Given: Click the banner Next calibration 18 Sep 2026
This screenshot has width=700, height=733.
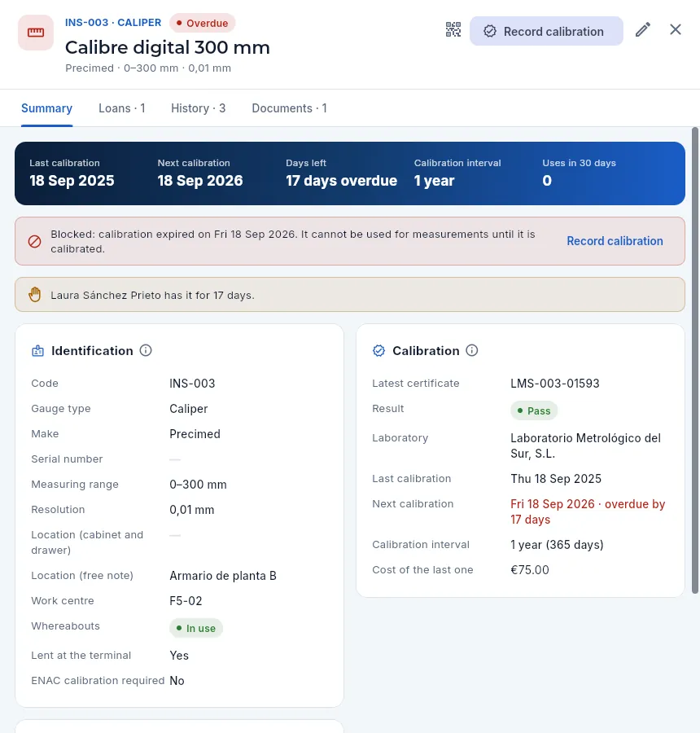Looking at the screenshot, I should pyautogui.click(x=200, y=174).
